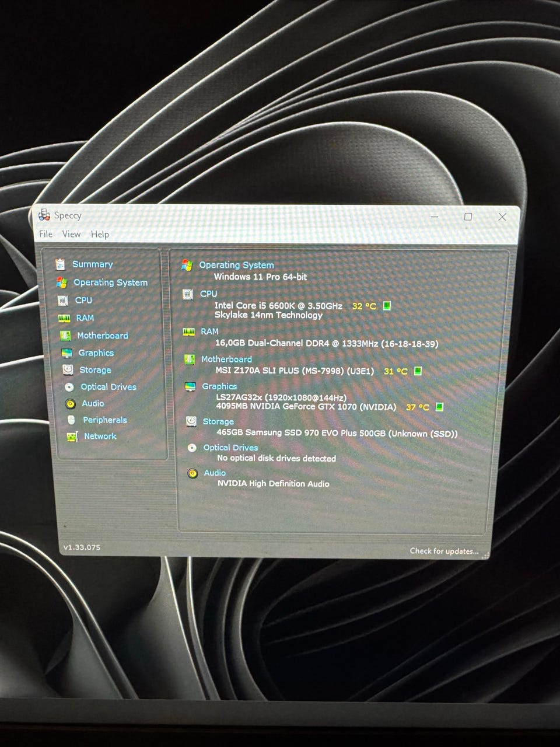The height and width of the screenshot is (747, 560).
Task: Select Optical Drives in the sidebar
Action: [108, 387]
